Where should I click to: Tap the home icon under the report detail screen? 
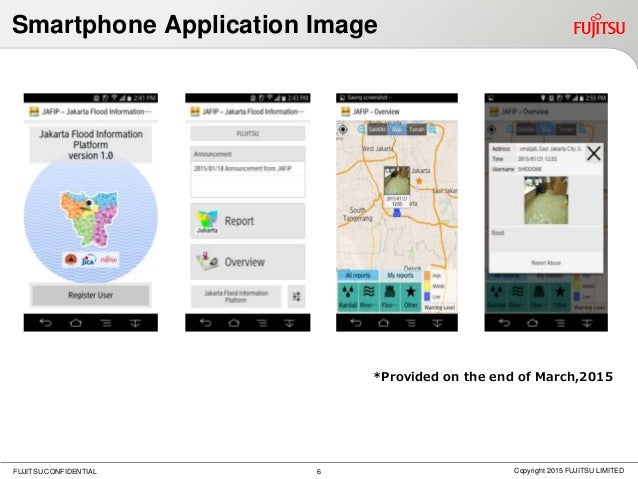click(x=532, y=323)
